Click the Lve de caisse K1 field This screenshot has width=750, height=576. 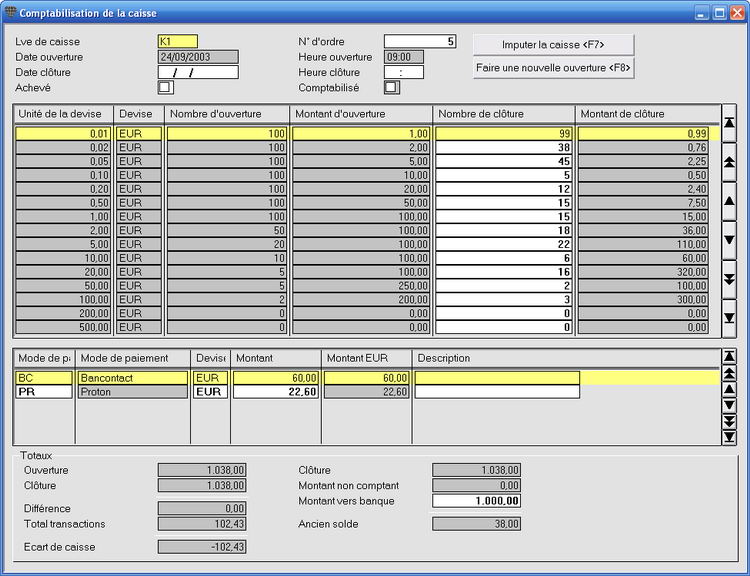[178, 42]
